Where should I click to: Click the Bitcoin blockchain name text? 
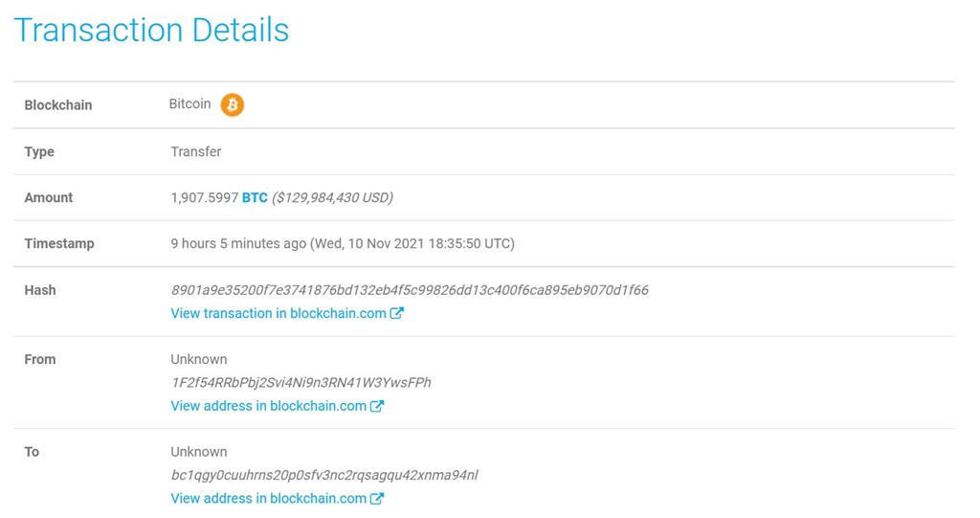pyautogui.click(x=190, y=104)
